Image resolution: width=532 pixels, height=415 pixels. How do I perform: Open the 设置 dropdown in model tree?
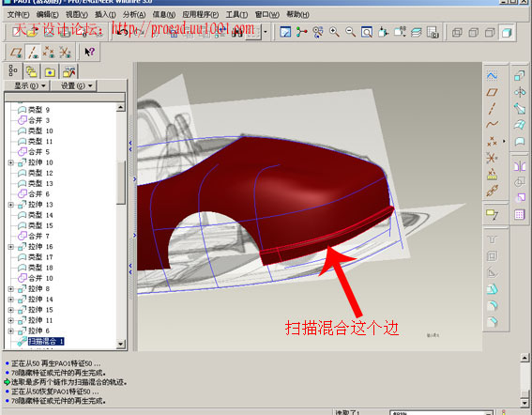click(76, 86)
